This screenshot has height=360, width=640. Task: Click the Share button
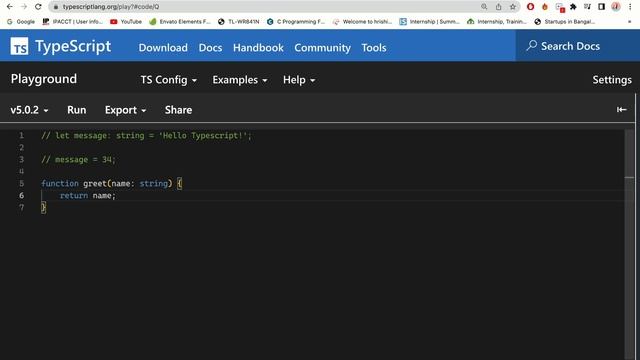tap(178, 110)
